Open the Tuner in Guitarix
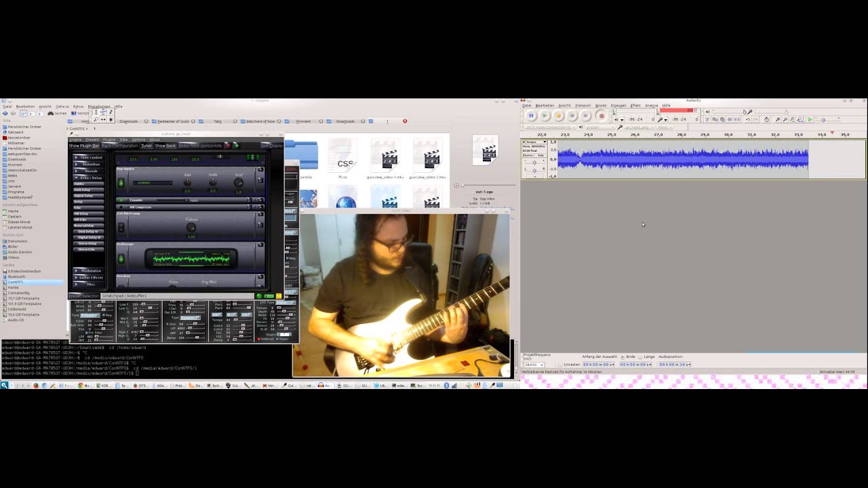 coord(146,146)
